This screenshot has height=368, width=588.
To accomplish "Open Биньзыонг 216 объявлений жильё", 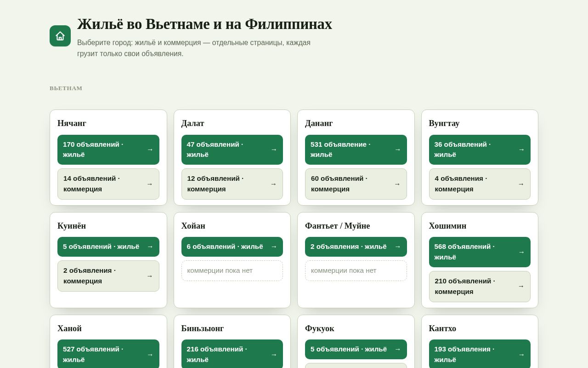I will coord(232,354).
